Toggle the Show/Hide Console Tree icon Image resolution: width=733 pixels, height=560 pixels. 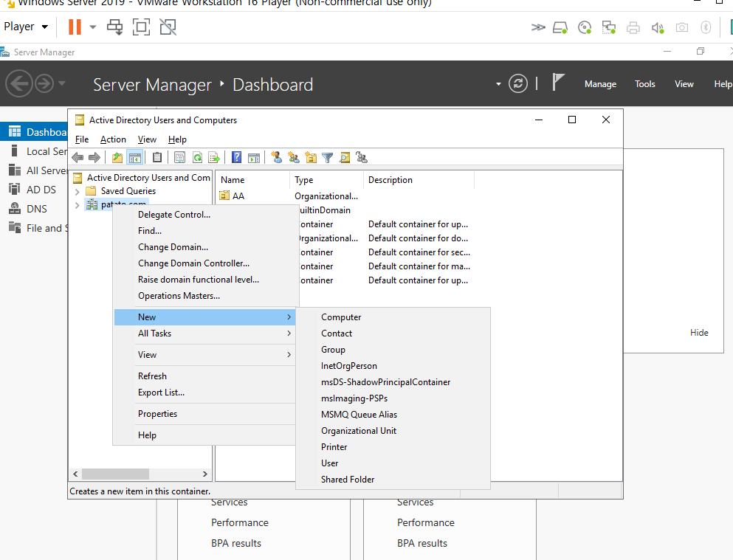click(134, 158)
